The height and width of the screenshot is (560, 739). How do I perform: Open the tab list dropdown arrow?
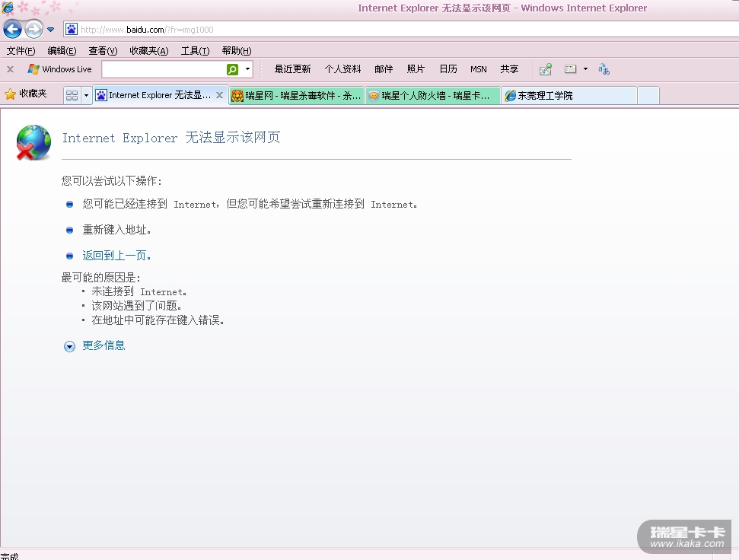(x=86, y=96)
